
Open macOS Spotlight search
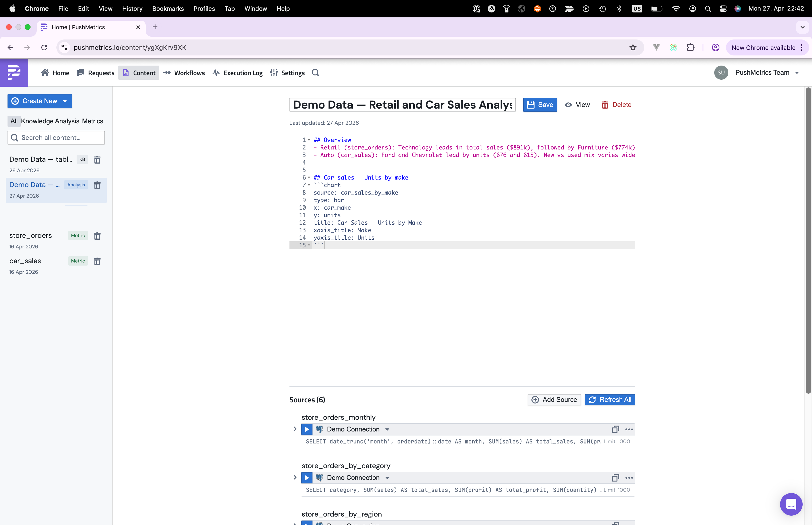[x=708, y=8]
